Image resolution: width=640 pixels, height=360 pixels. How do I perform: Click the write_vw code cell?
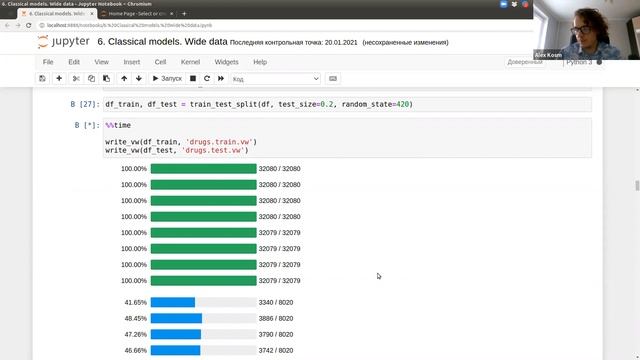(x=347, y=138)
